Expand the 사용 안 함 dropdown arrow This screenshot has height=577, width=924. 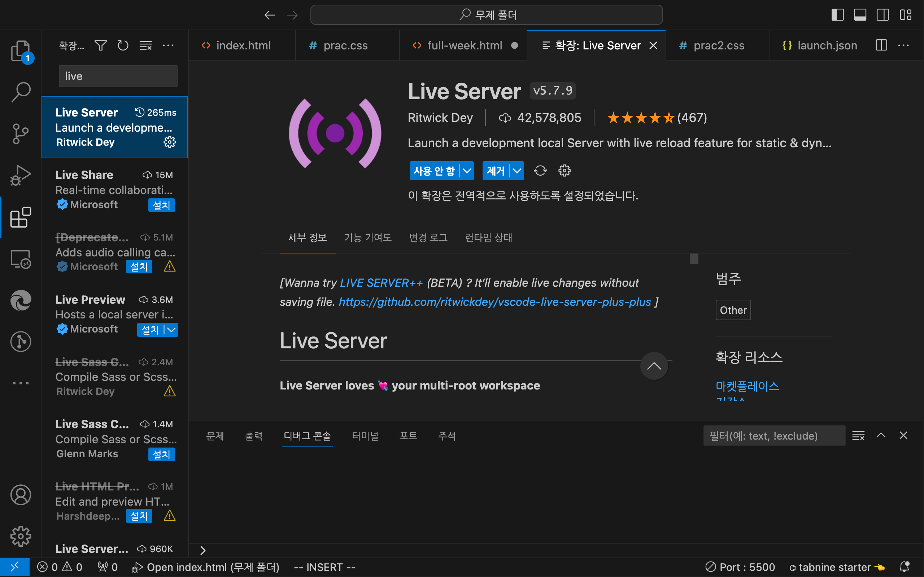point(467,171)
